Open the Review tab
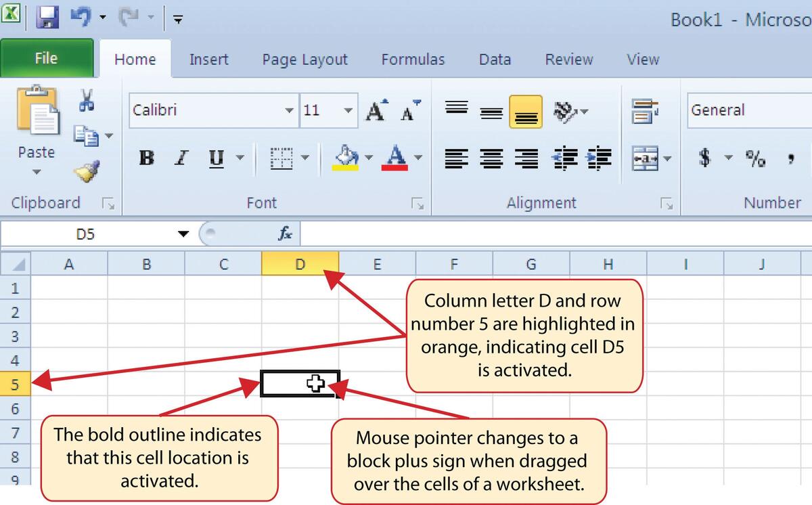Screen dimensions: 812x505 tap(569, 60)
